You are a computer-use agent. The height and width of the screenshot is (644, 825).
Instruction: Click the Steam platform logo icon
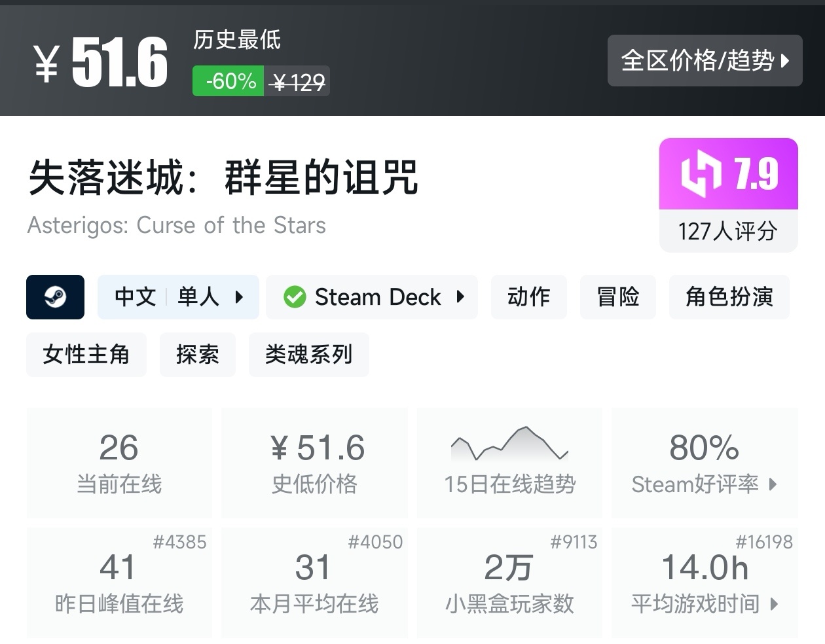coord(55,297)
